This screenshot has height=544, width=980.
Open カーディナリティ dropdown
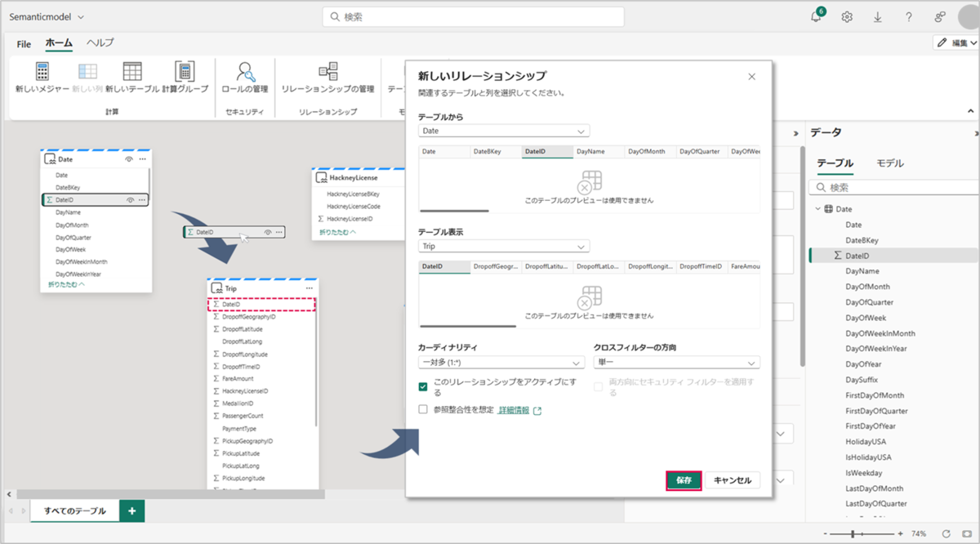[x=501, y=362]
